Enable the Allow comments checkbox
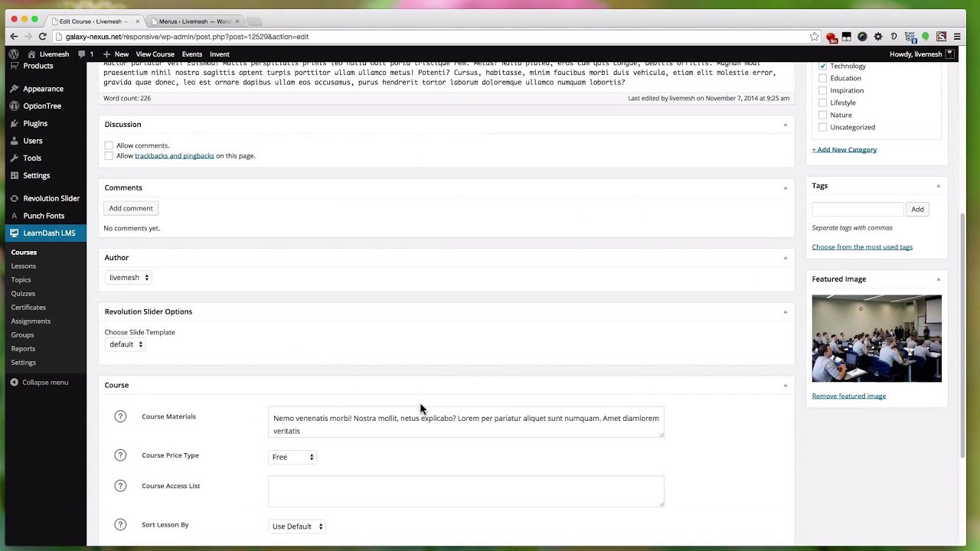 (x=109, y=145)
